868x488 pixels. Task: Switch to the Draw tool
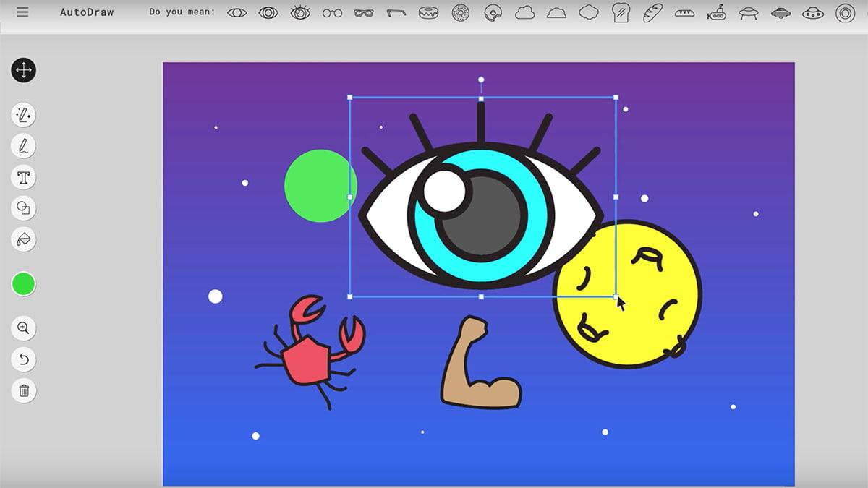(24, 146)
